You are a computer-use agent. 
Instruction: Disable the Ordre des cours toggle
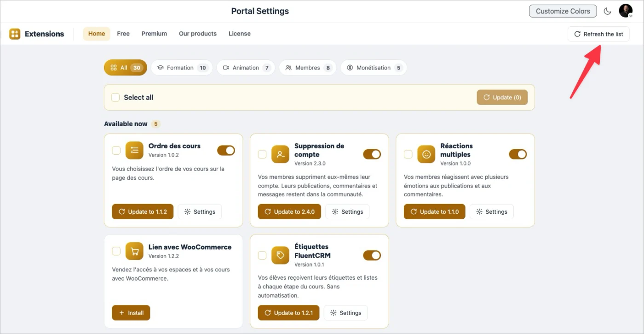pyautogui.click(x=226, y=150)
